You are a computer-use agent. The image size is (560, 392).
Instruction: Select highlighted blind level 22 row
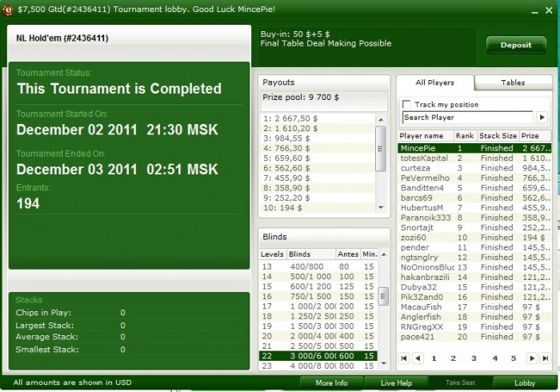[x=318, y=356]
